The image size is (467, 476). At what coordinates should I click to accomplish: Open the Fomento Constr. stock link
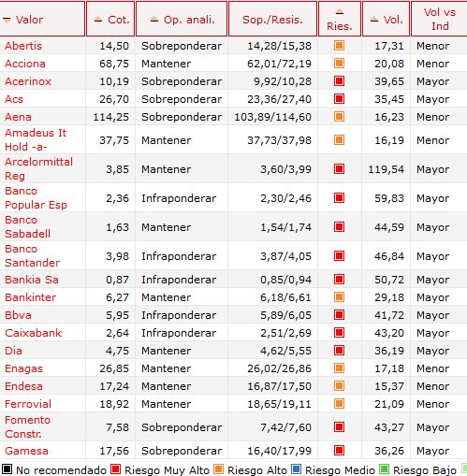[x=27, y=426]
